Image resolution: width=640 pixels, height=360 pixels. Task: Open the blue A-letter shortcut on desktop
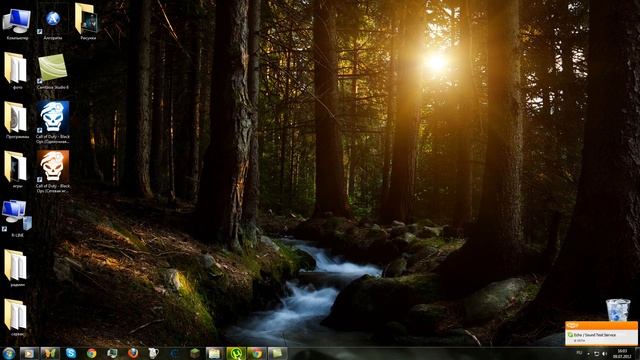53,23
